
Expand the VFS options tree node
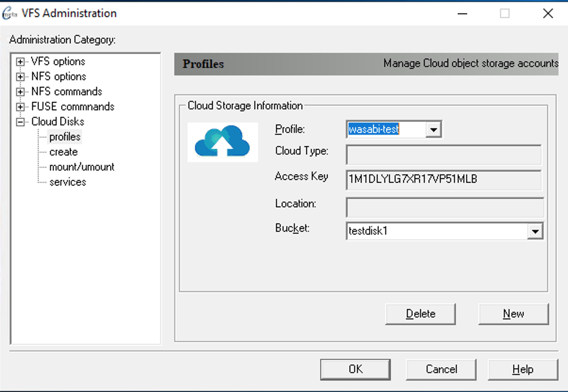(x=20, y=62)
